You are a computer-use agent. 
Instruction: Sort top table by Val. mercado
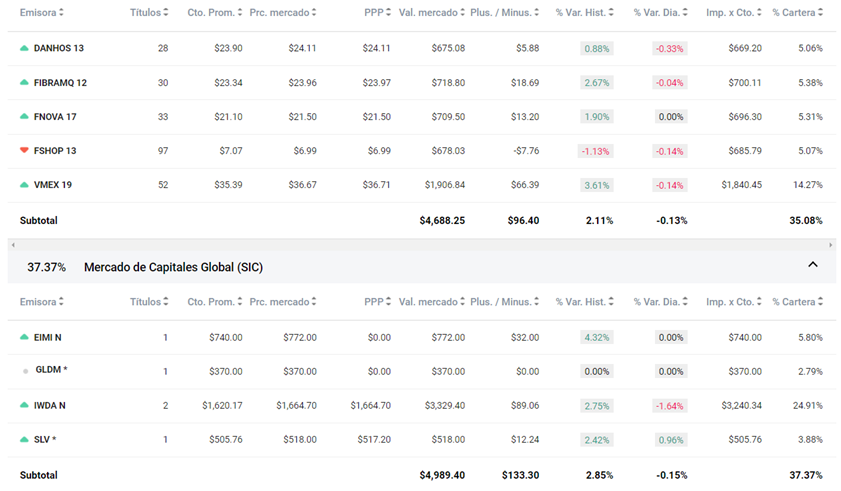431,13
